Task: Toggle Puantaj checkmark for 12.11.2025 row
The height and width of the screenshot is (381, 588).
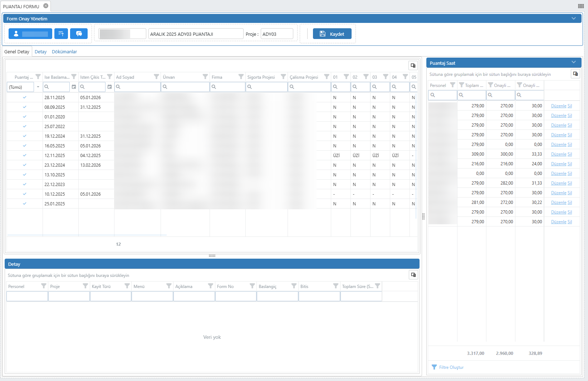Action: click(24, 155)
